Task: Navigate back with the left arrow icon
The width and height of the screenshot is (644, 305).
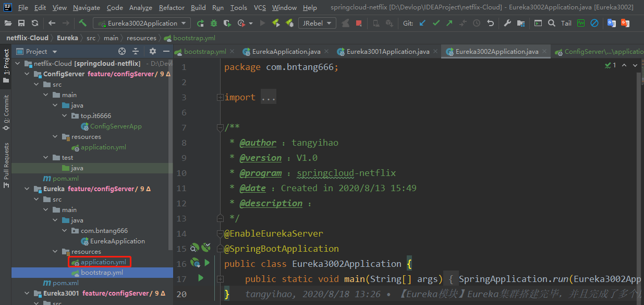Action: (x=52, y=23)
